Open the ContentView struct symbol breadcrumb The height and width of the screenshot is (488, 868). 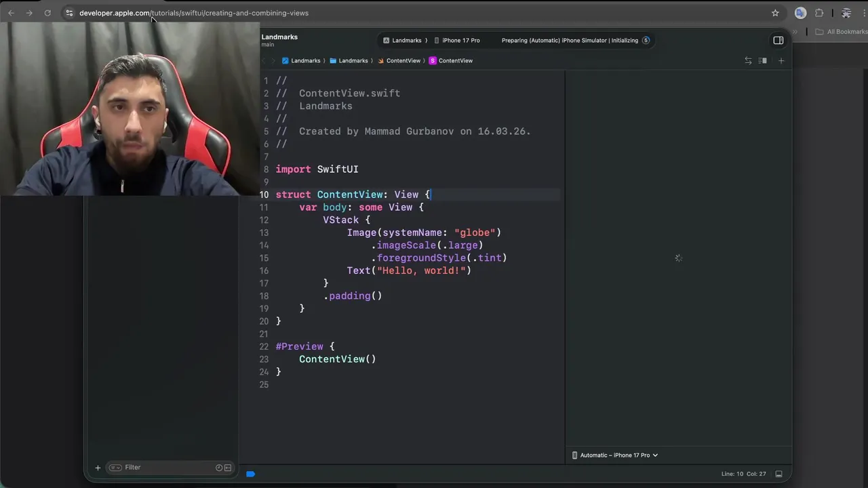(451, 61)
